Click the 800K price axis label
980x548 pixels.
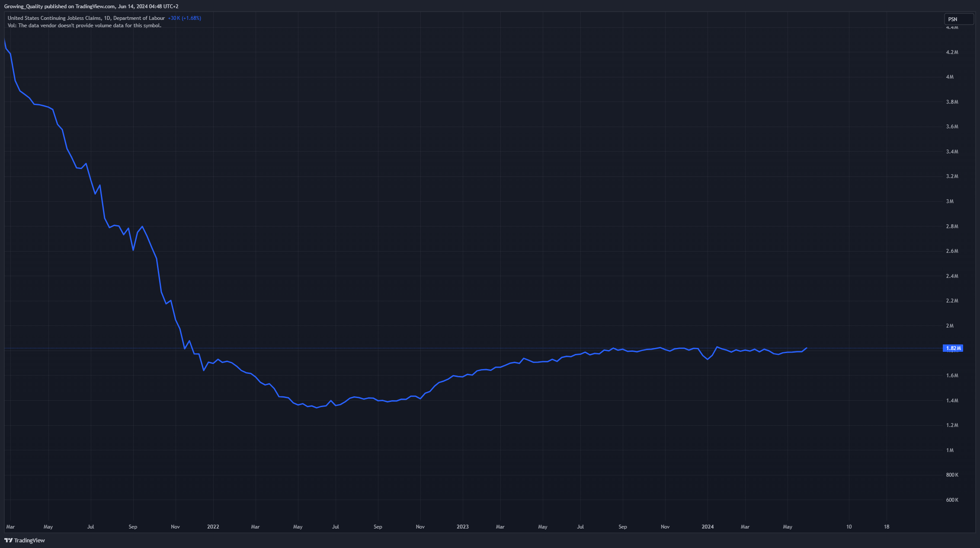[952, 475]
